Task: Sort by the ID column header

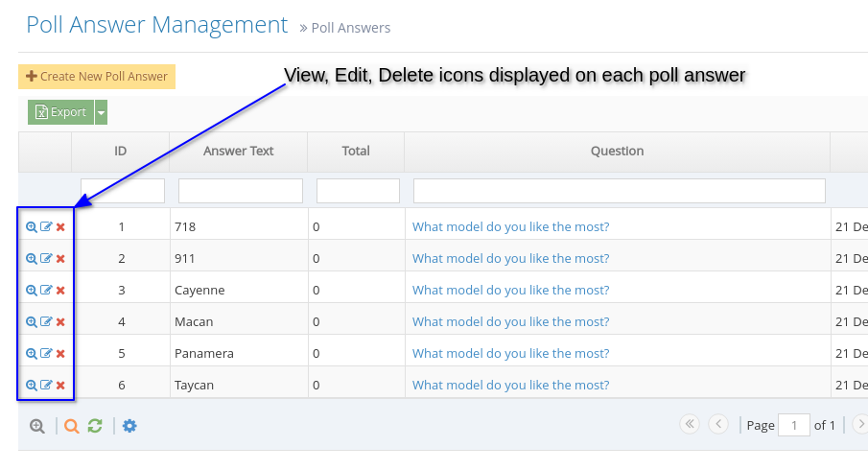Action: (120, 152)
